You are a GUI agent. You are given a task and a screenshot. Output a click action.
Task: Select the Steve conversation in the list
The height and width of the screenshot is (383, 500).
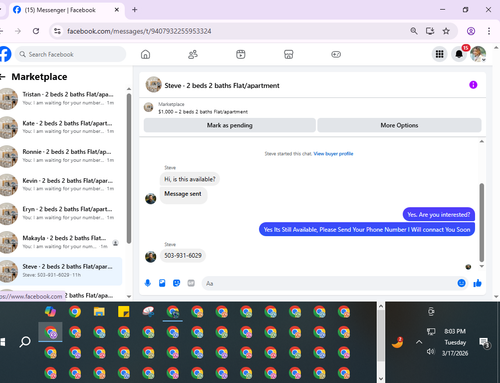click(x=61, y=271)
